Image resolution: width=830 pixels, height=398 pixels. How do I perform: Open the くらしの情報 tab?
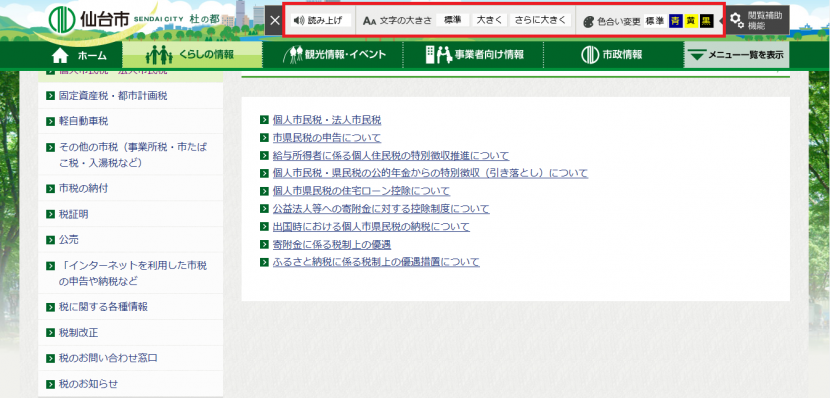192,55
